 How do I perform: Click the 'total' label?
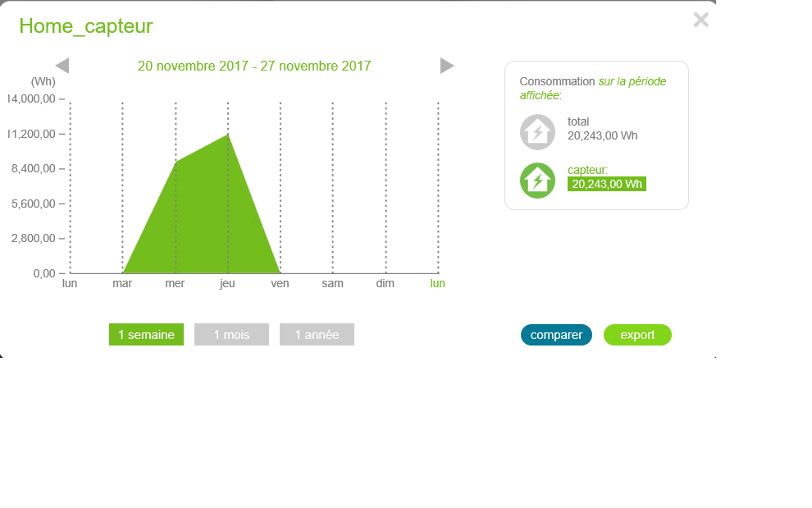click(x=578, y=121)
